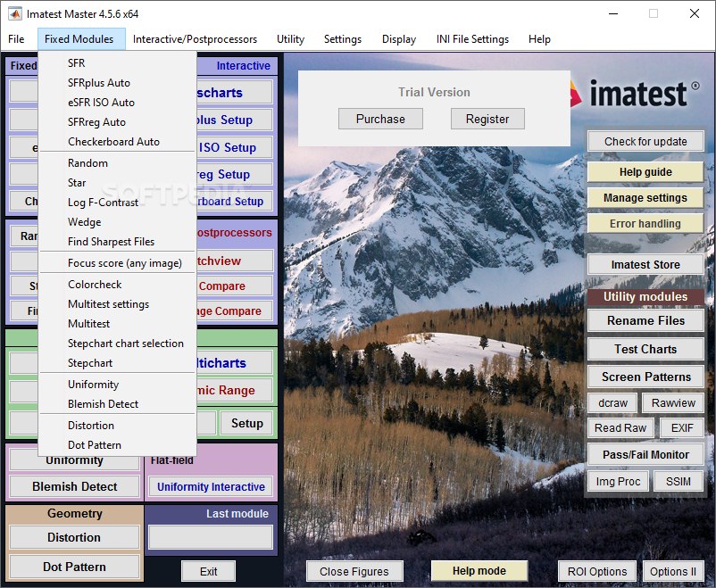This screenshot has height=588, width=716.
Task: Click the Read Raw button
Action: (x=620, y=427)
